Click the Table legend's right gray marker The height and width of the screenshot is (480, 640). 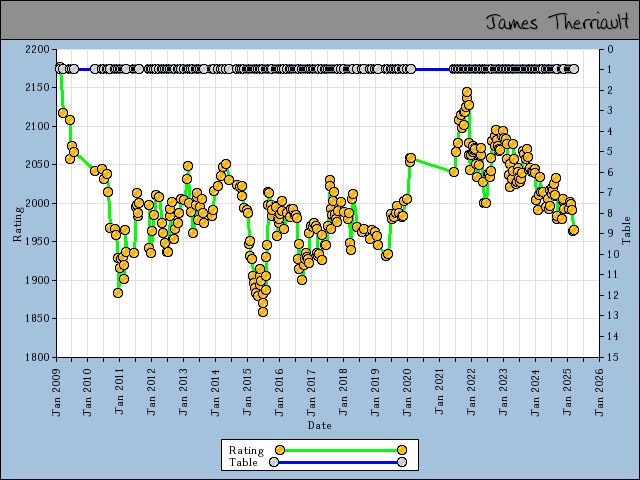click(402, 462)
